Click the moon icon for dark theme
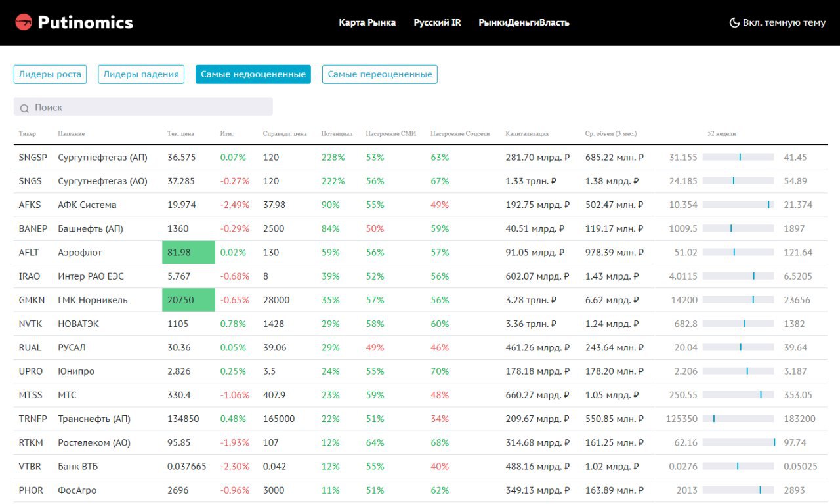The height and width of the screenshot is (504, 840). (x=734, y=22)
